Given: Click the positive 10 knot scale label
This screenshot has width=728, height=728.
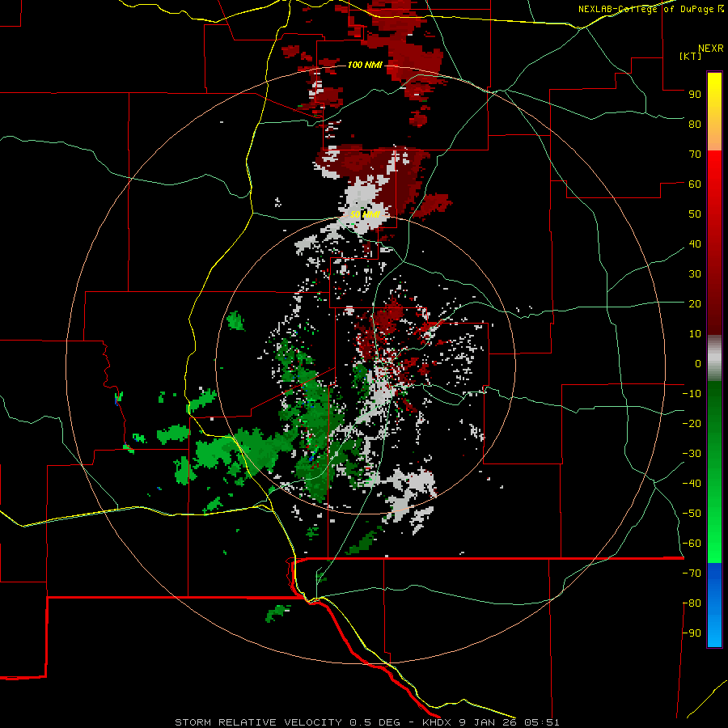Looking at the screenshot, I should pyautogui.click(x=695, y=334).
